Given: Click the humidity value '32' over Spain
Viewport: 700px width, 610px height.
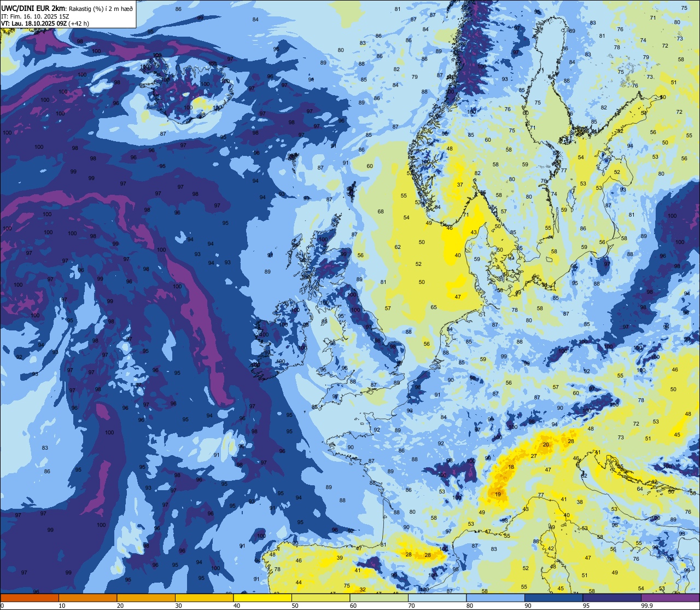Looking at the screenshot, I should pos(363,590).
